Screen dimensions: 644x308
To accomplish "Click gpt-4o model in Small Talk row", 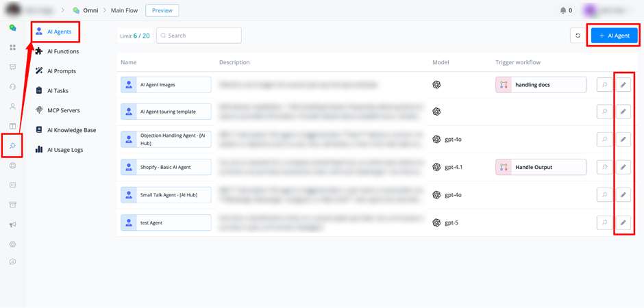I will [x=453, y=195].
